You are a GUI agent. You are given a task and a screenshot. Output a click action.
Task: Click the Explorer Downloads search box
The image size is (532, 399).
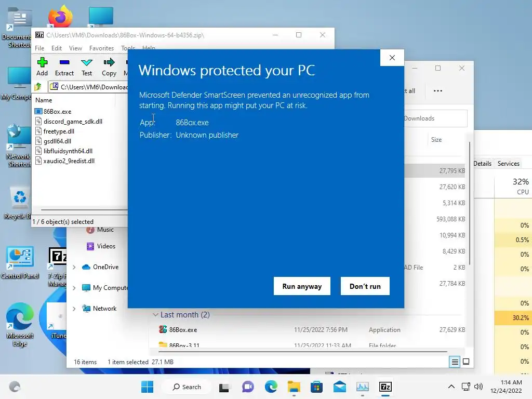436,118
